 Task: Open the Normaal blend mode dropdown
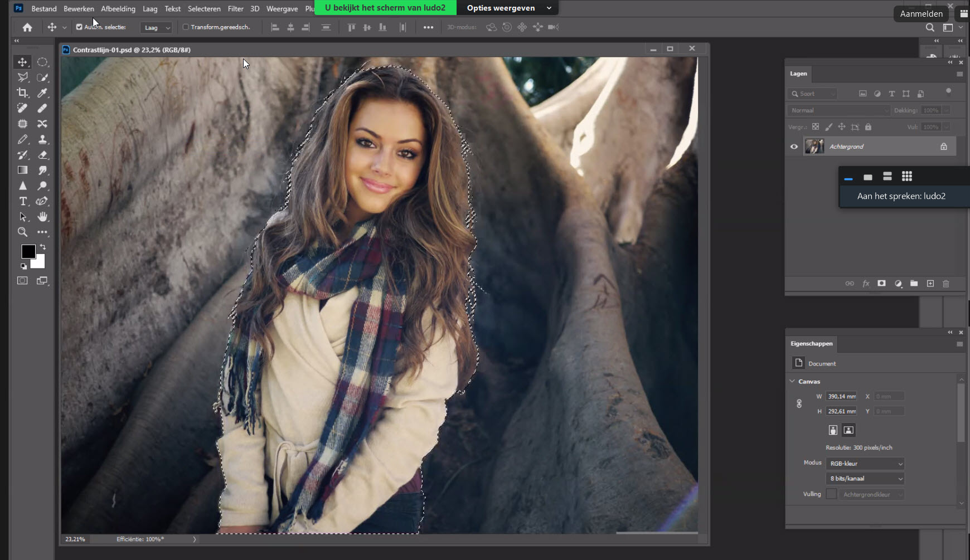pos(838,110)
